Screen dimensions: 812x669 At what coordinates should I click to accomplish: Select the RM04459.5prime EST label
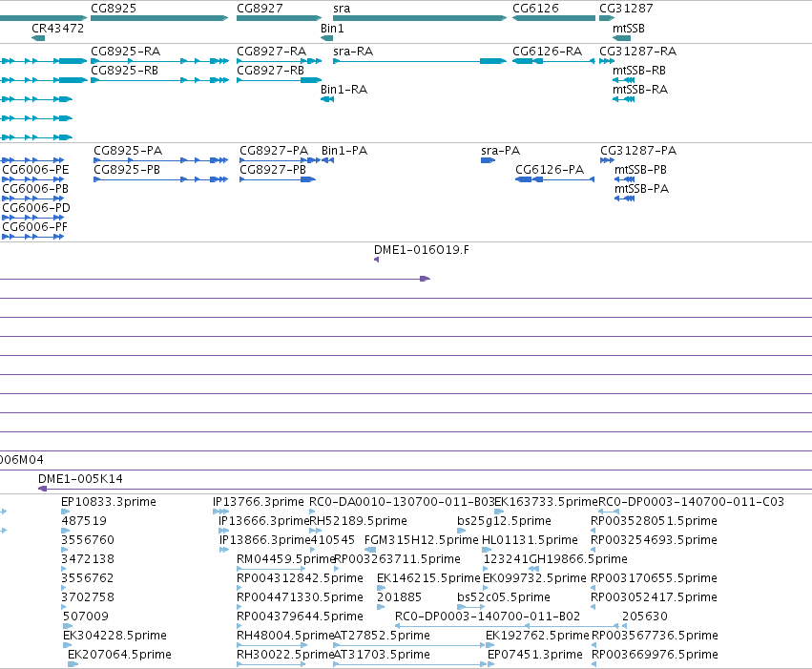point(286,559)
